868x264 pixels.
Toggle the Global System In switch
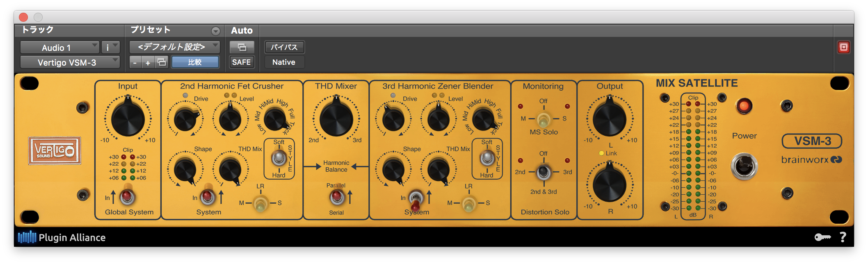coord(127,197)
